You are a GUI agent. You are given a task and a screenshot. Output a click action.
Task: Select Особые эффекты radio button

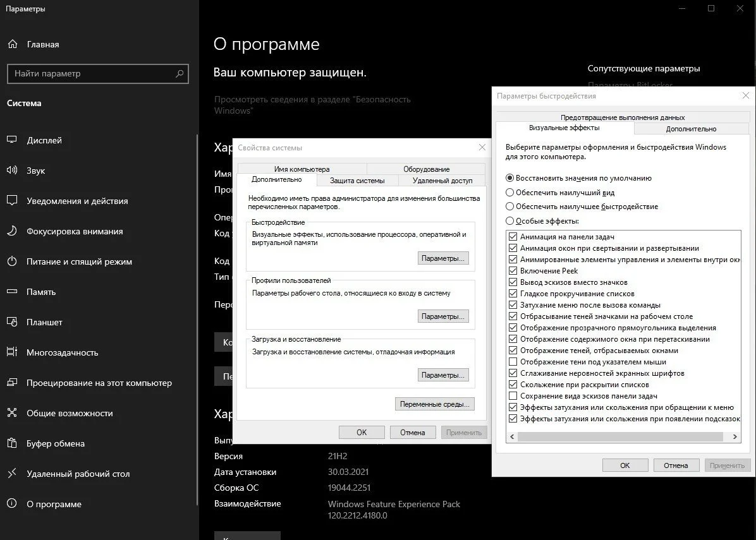(x=509, y=220)
